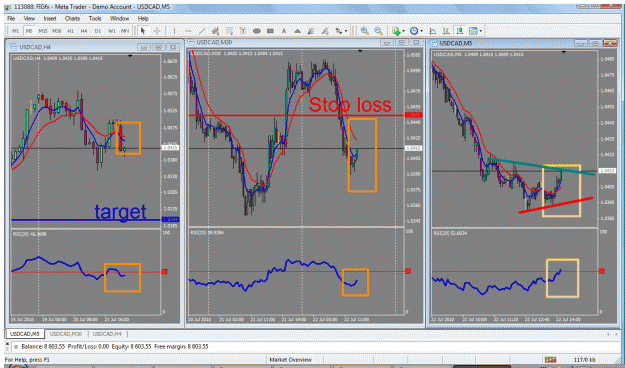This screenshot has height=368, width=625.
Task: Expand the arrows tool dropdown arrow
Action: 346,31
